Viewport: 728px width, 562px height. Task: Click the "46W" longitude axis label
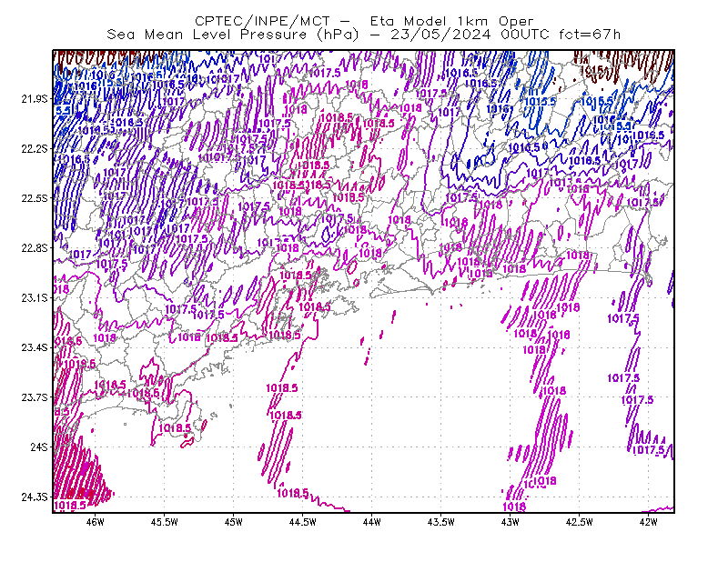click(x=96, y=522)
